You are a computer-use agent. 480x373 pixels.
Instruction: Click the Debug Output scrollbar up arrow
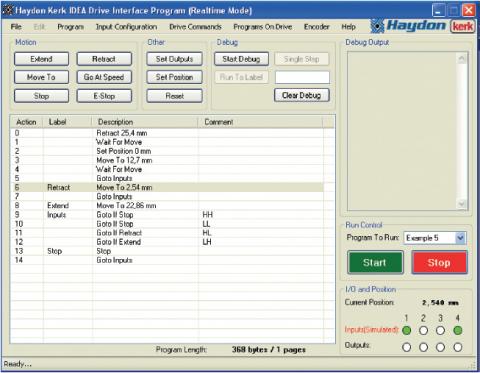(x=462, y=59)
